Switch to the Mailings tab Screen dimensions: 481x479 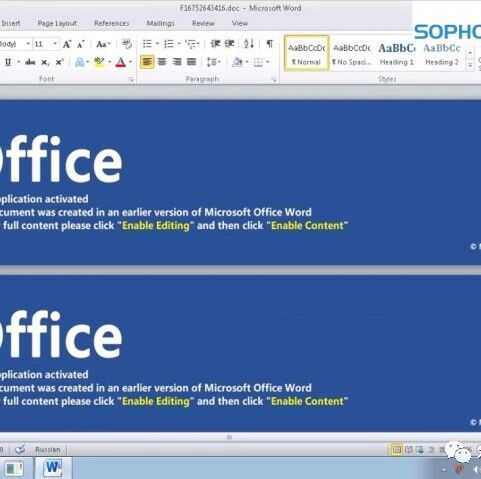pyautogui.click(x=161, y=23)
